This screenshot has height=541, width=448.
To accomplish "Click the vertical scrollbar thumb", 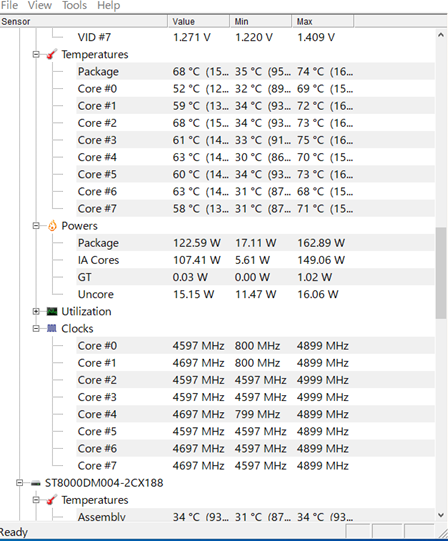I will click(441, 273).
